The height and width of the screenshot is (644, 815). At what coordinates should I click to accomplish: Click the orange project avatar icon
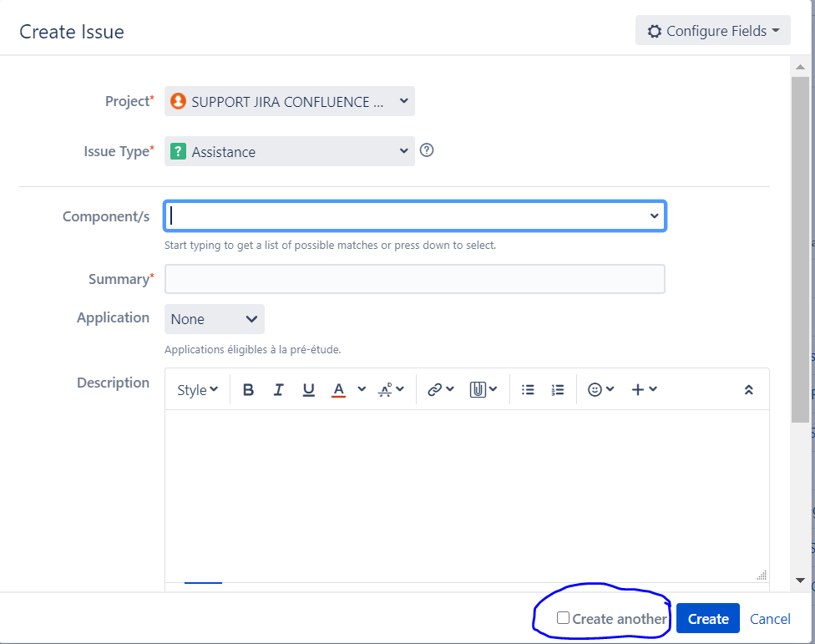[x=179, y=101]
